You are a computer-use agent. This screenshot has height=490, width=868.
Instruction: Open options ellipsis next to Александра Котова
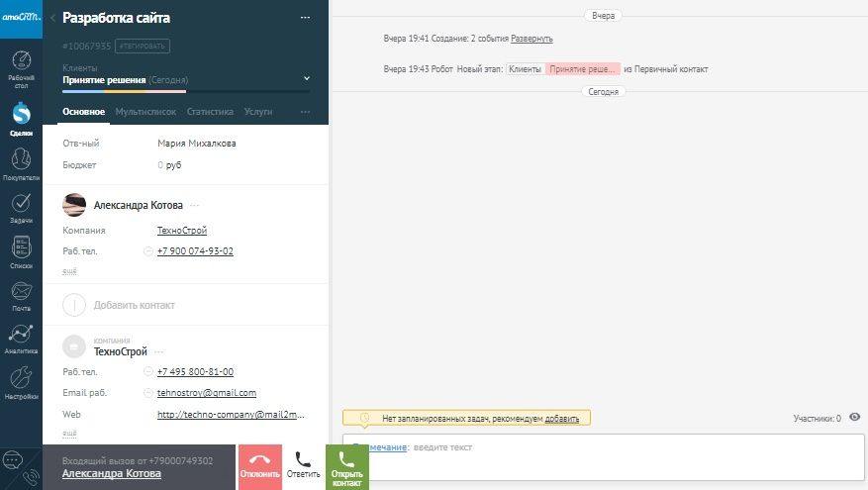click(194, 206)
